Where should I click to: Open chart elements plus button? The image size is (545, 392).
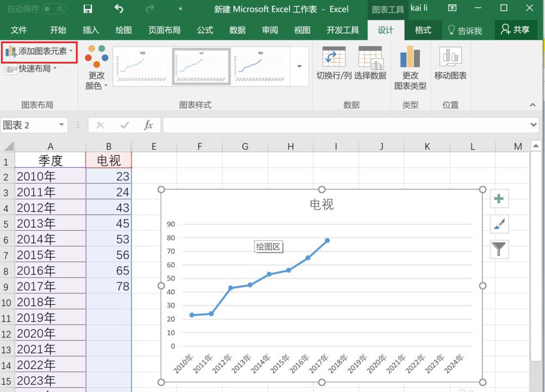click(x=499, y=199)
